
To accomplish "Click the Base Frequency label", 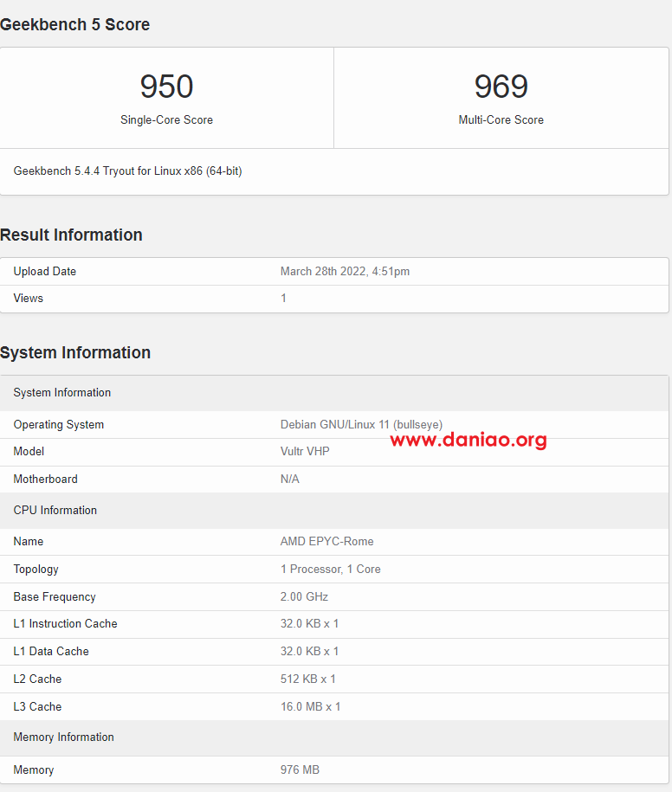I will (55, 597).
